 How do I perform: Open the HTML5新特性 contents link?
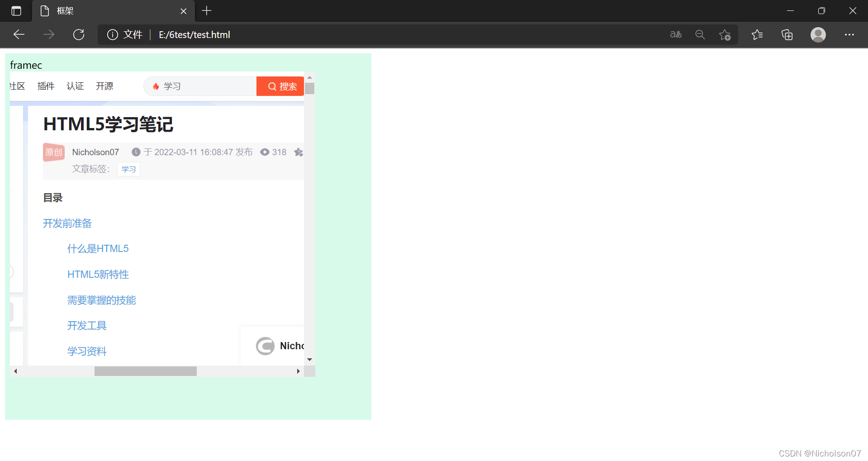click(98, 275)
